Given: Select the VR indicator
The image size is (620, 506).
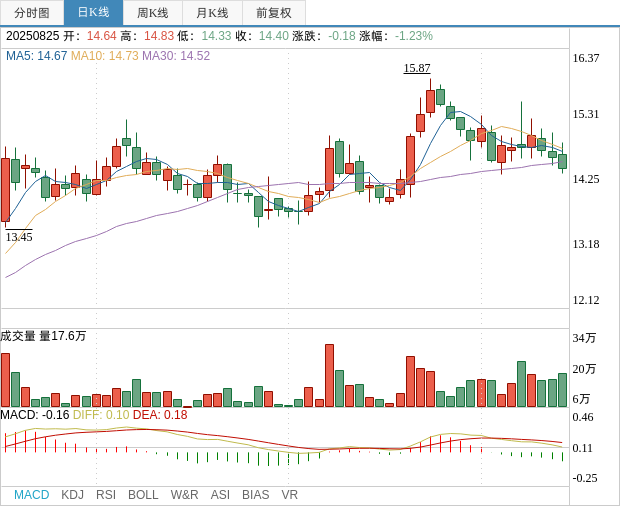Looking at the screenshot, I should 289,495.
